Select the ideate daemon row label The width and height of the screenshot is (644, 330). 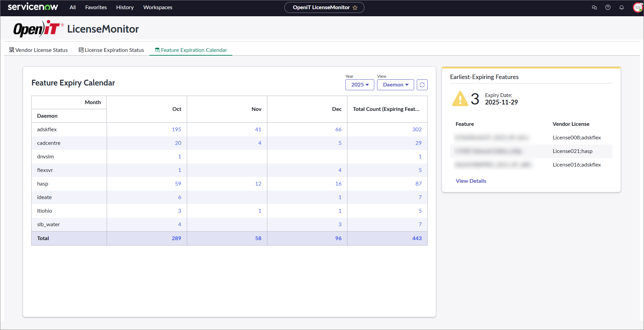[44, 197]
